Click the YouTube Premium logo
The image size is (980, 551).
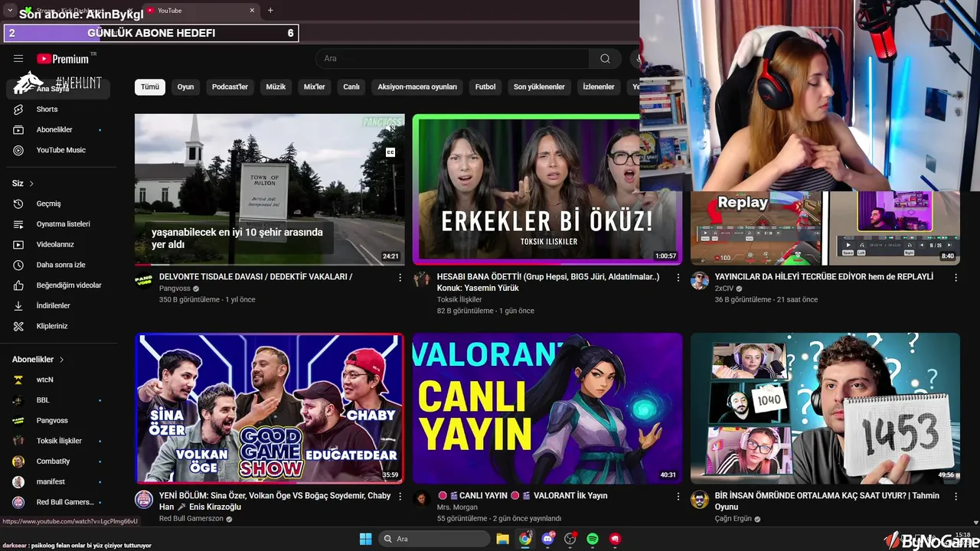click(x=63, y=59)
